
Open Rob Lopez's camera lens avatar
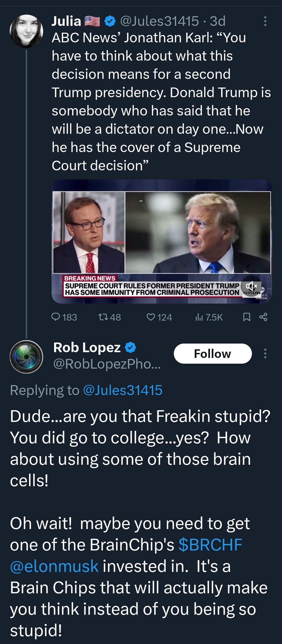coord(26,357)
